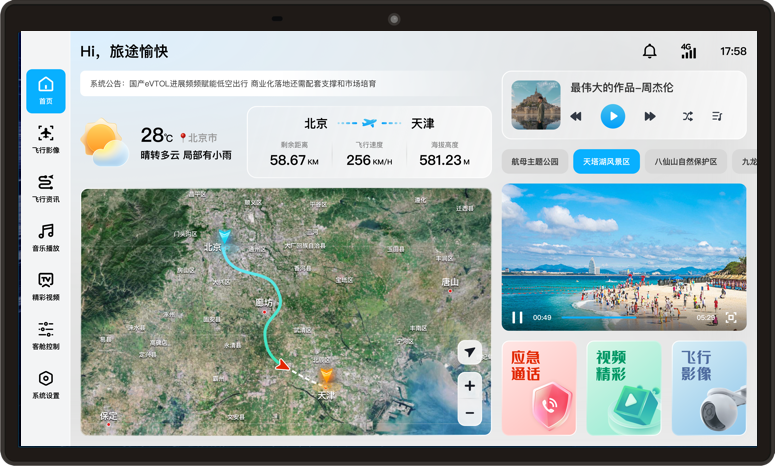Screen dimensions: 775x466
Task: Play the song 最伟大的作品
Action: pyautogui.click(x=612, y=117)
